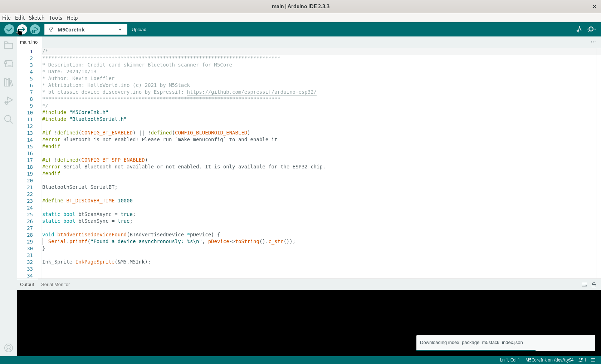This screenshot has height=364, width=601.
Task: Open the Search sidebar panel
Action: (x=9, y=119)
